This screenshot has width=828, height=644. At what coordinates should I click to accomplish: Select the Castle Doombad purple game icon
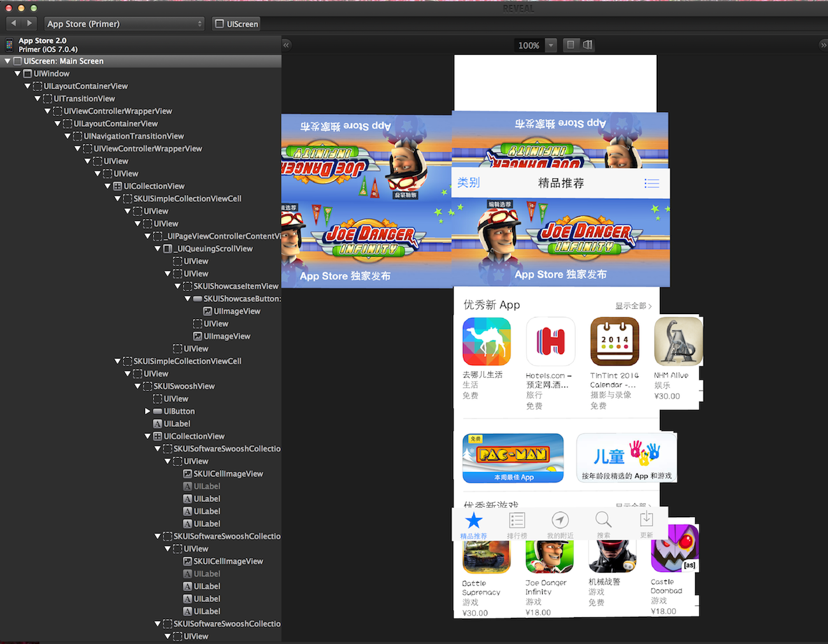675,548
